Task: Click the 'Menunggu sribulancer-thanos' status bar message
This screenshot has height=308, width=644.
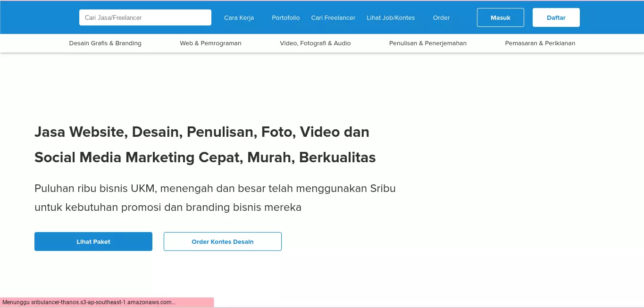Action: click(107, 302)
